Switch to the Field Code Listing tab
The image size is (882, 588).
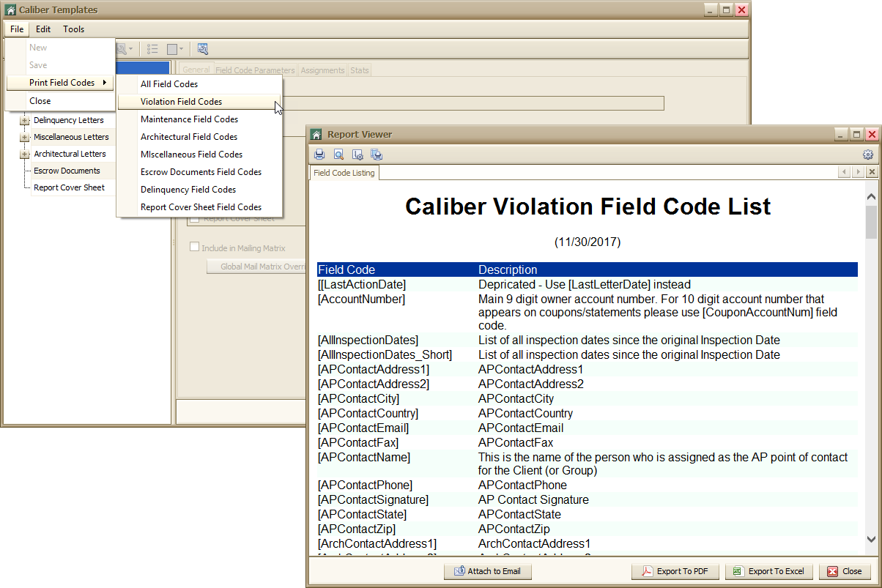point(344,173)
